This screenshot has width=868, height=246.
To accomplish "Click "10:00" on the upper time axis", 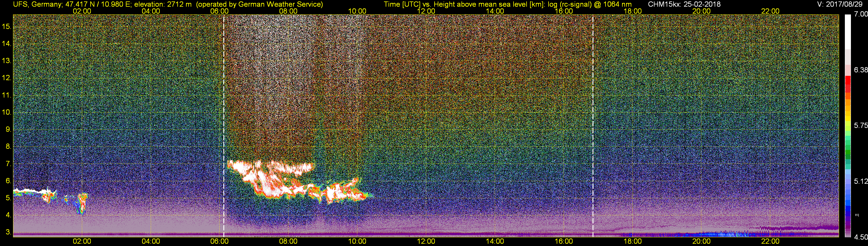I will coord(357,11).
